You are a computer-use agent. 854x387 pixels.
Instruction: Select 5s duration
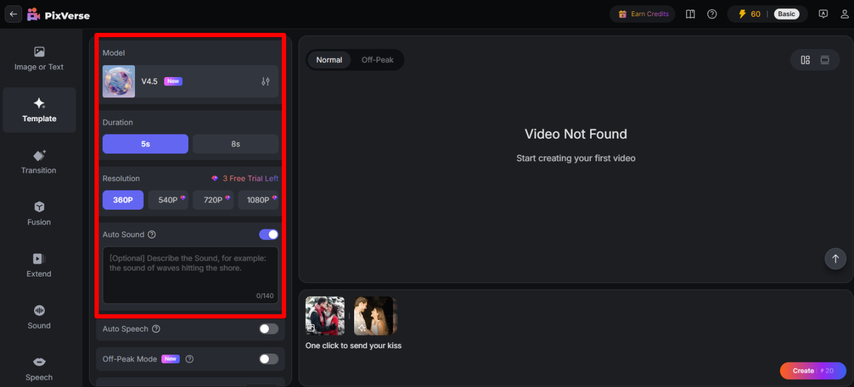(145, 144)
